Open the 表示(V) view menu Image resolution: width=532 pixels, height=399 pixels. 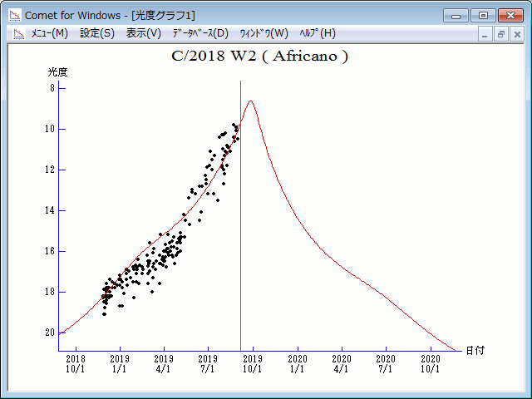coord(143,33)
